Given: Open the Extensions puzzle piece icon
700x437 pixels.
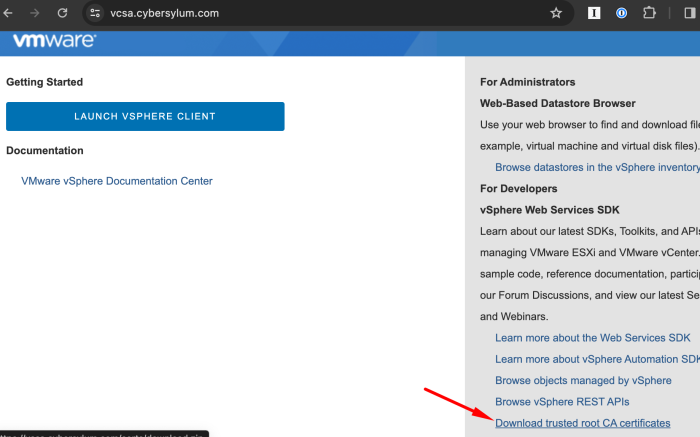Looking at the screenshot, I should pyautogui.click(x=649, y=13).
